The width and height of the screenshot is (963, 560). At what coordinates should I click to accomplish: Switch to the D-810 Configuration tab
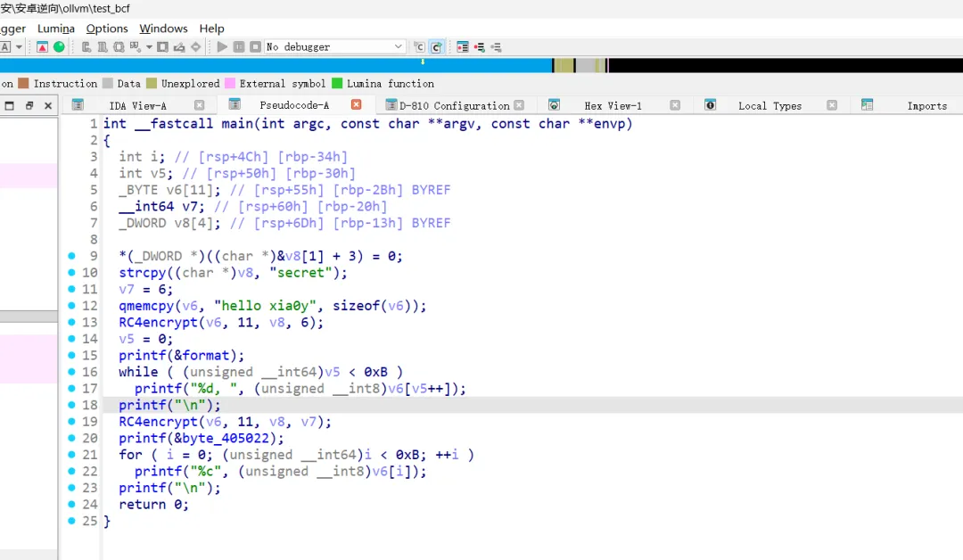(x=455, y=105)
